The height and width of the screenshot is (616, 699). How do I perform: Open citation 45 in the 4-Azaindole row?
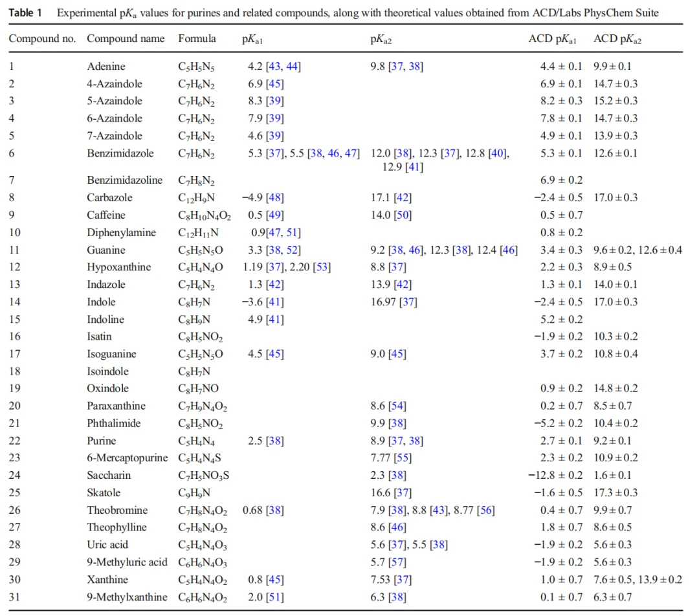pos(274,84)
